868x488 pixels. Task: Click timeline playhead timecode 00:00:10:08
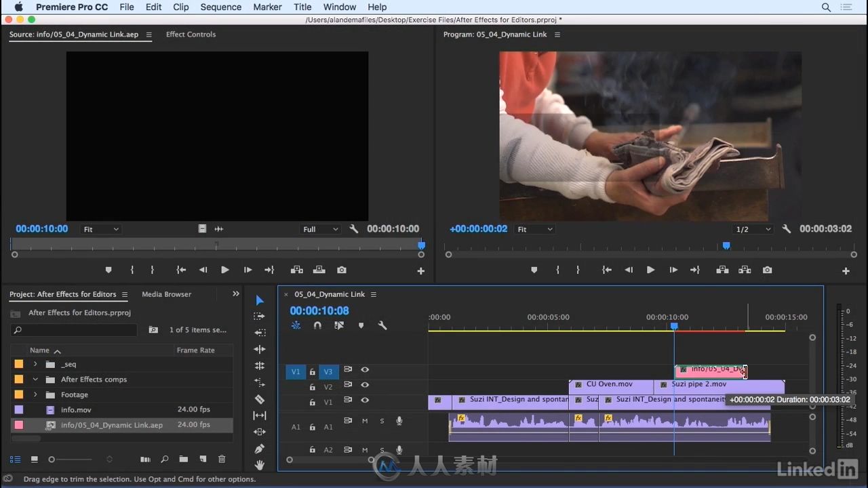point(319,310)
